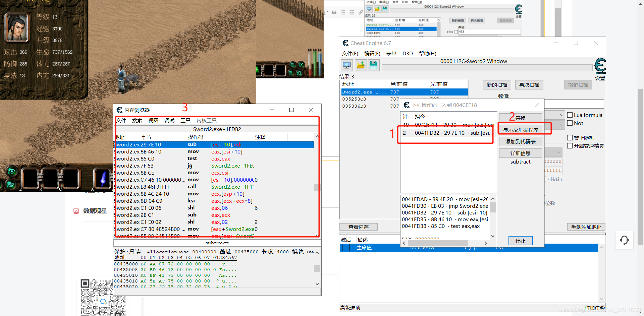Click the 再次扫描 button

(x=529, y=85)
